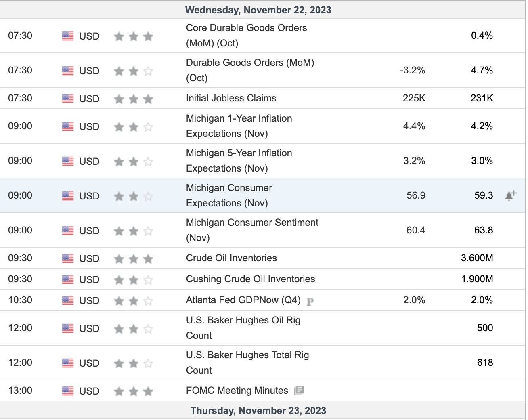This screenshot has height=420, width=528.
Task: Open Michigan Consumer Sentiment (Nov) event
Action: tap(252, 230)
